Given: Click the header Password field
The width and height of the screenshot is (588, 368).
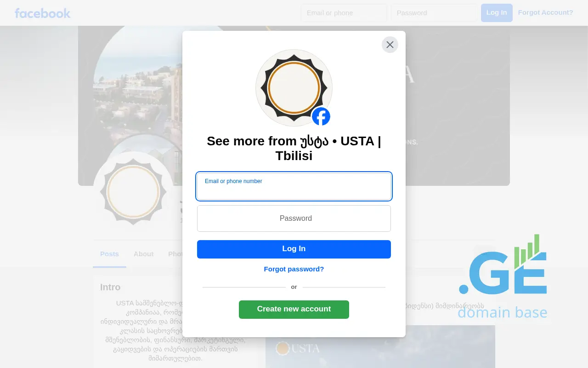Looking at the screenshot, I should [434, 13].
